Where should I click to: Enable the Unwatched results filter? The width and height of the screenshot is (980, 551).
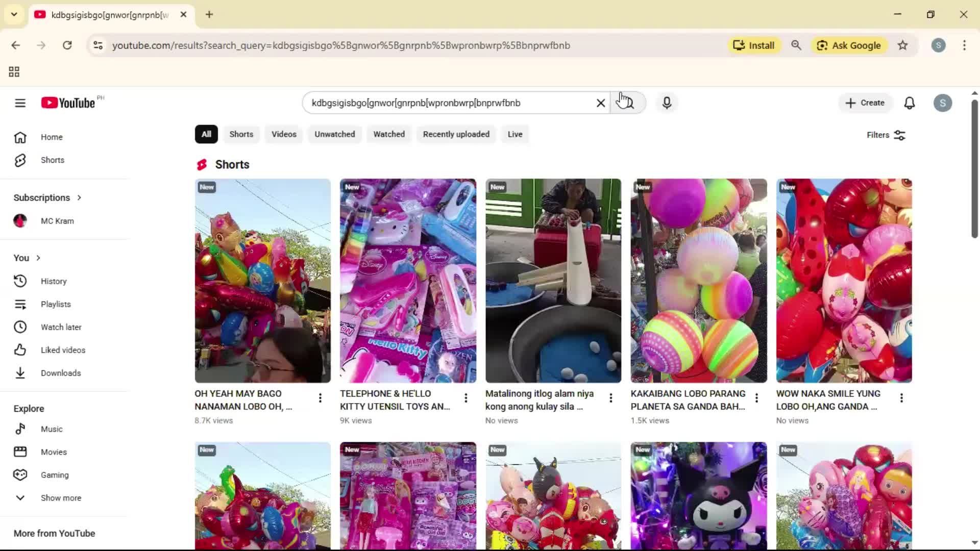tap(335, 134)
